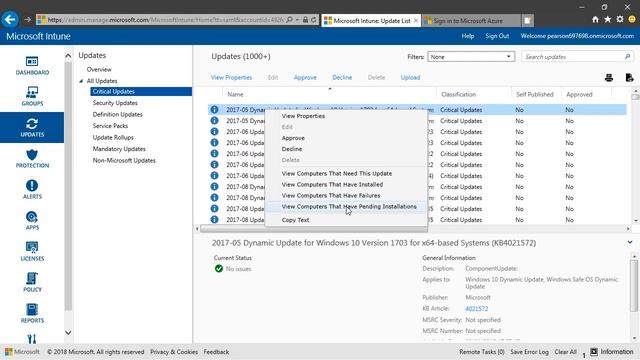
Task: Click the new tab button
Action: (x=527, y=20)
